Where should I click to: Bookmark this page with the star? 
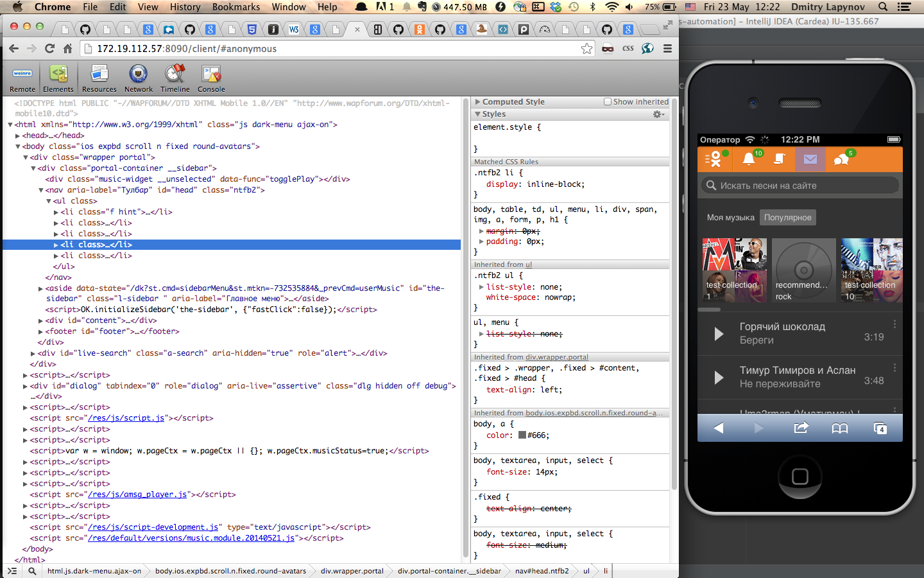tap(586, 49)
